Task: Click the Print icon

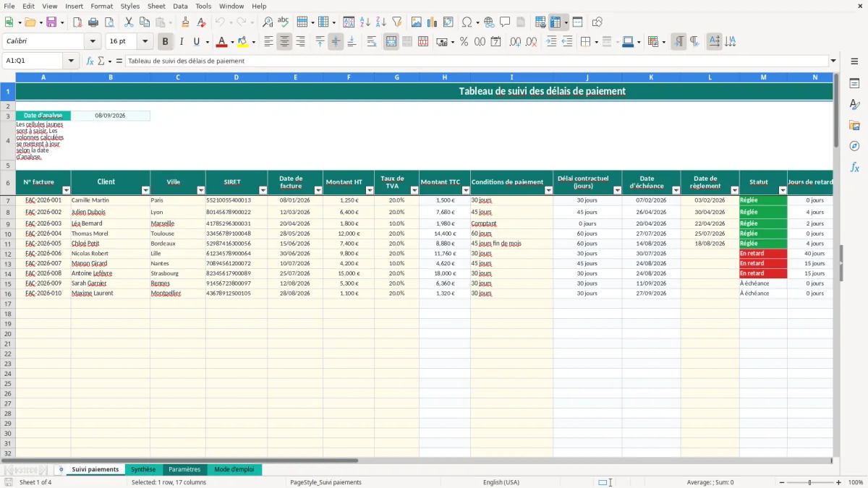Action: click(x=93, y=22)
